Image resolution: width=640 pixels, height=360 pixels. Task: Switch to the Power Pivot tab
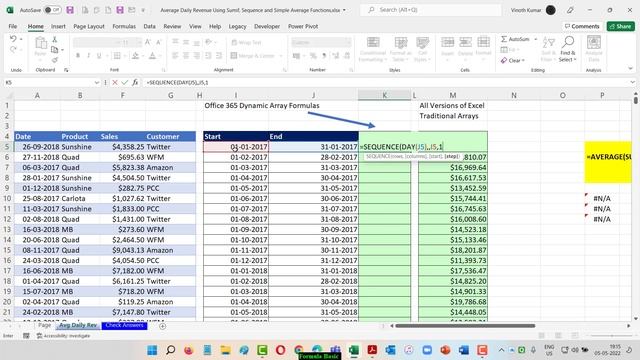click(x=303, y=26)
